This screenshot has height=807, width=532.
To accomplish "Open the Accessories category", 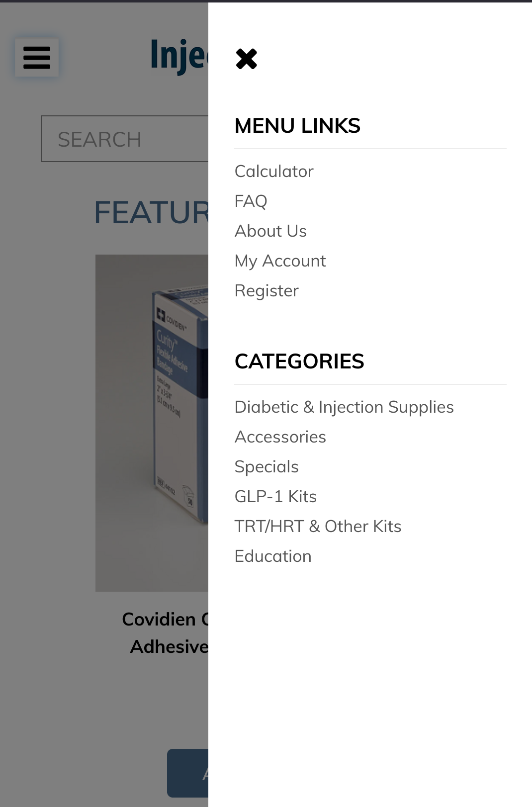I will point(280,437).
